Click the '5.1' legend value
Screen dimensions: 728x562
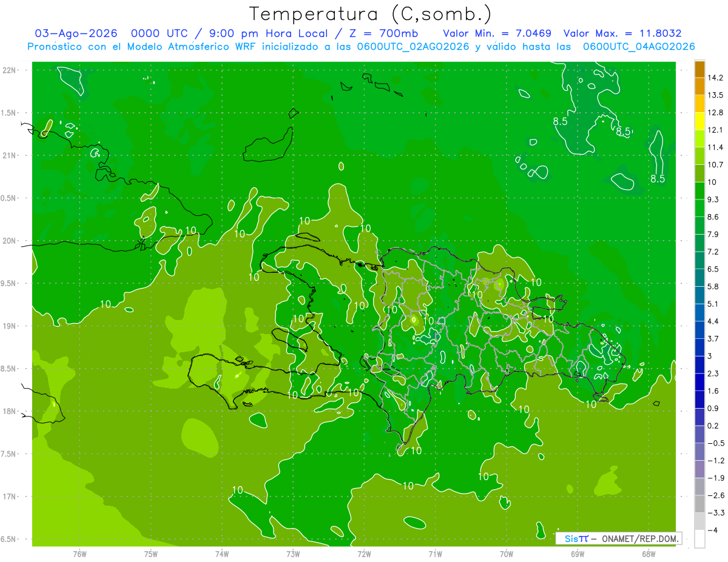tap(713, 304)
